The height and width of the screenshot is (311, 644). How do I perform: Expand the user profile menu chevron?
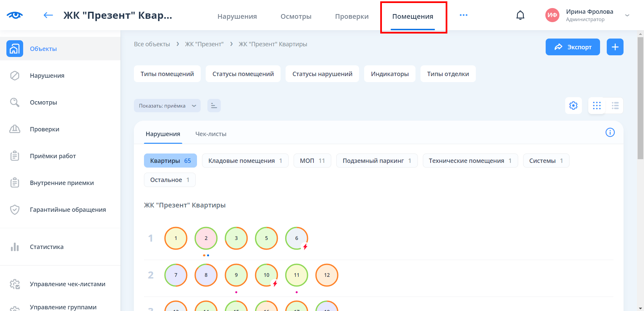pos(627,15)
